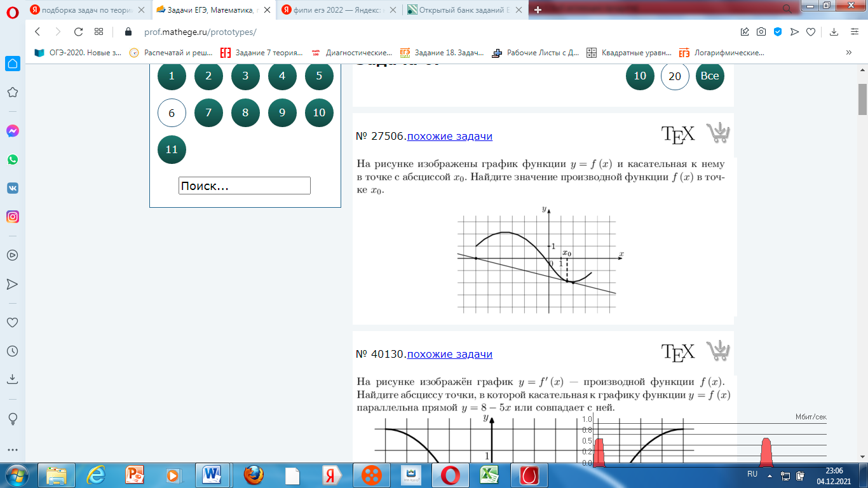Open WhatsApp in the sidebar
This screenshot has width=868, height=488.
tap(12, 159)
